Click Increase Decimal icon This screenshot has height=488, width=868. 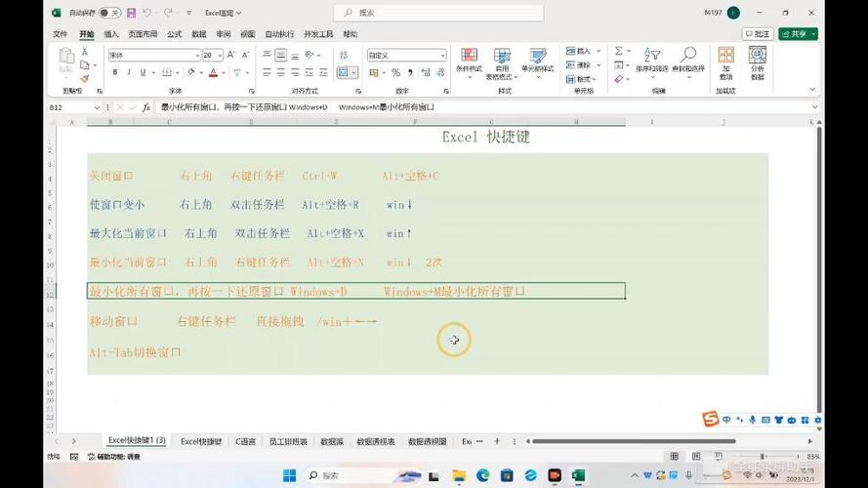click(426, 72)
